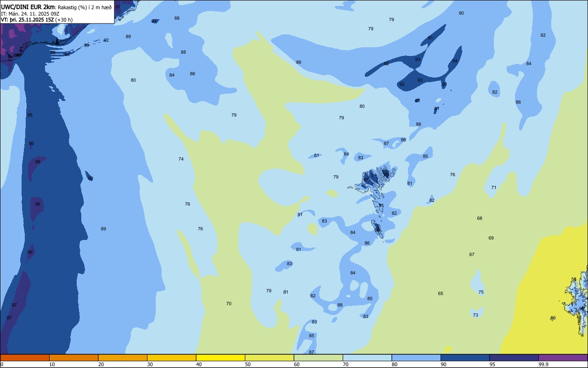Click the humidity value "71" on the map
This screenshot has height=368, width=588.
[494, 188]
